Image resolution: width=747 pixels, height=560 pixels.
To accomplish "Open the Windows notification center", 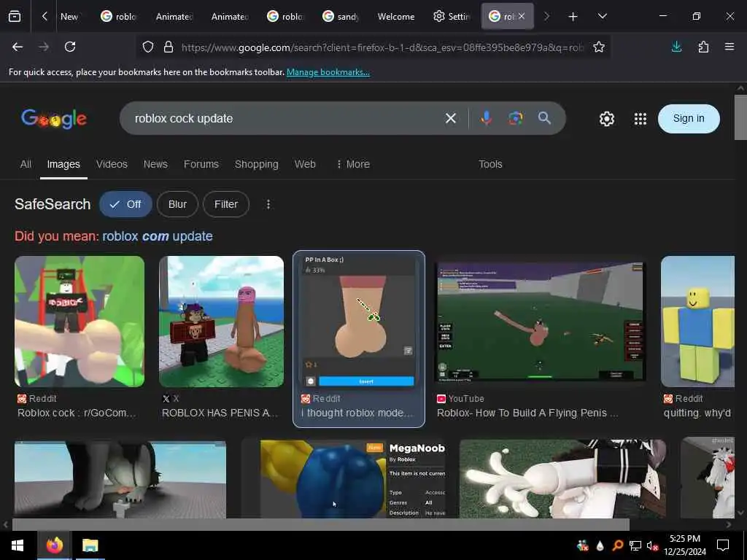I will [723, 545].
